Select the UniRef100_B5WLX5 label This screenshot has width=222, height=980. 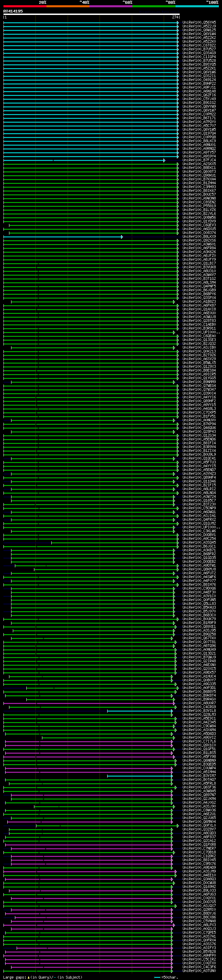point(199,363)
